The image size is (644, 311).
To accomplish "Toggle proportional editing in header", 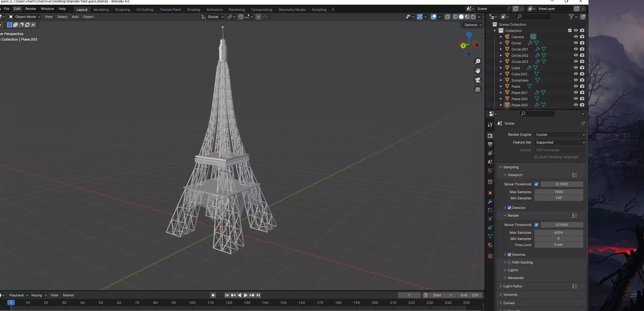I will [x=258, y=17].
